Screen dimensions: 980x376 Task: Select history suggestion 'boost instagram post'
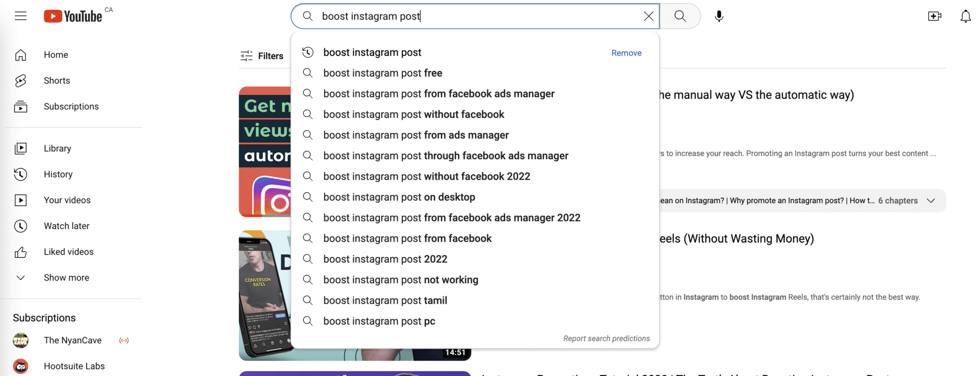click(x=372, y=52)
